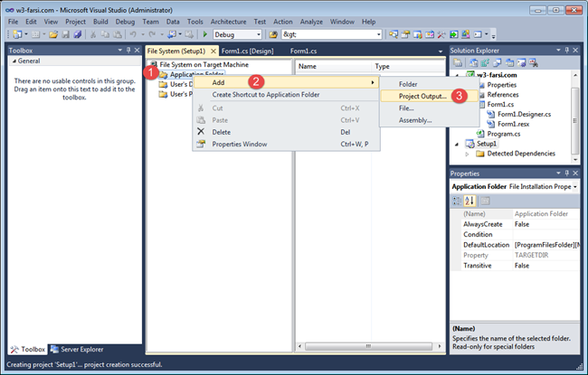Select Program.cs in Solution Explorer
The width and height of the screenshot is (588, 375).
pos(504,134)
